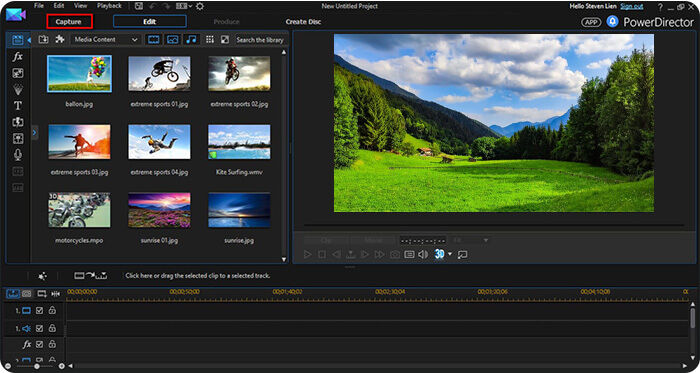This screenshot has width=700, height=373.
Task: Open the View menu
Action: (x=81, y=6)
